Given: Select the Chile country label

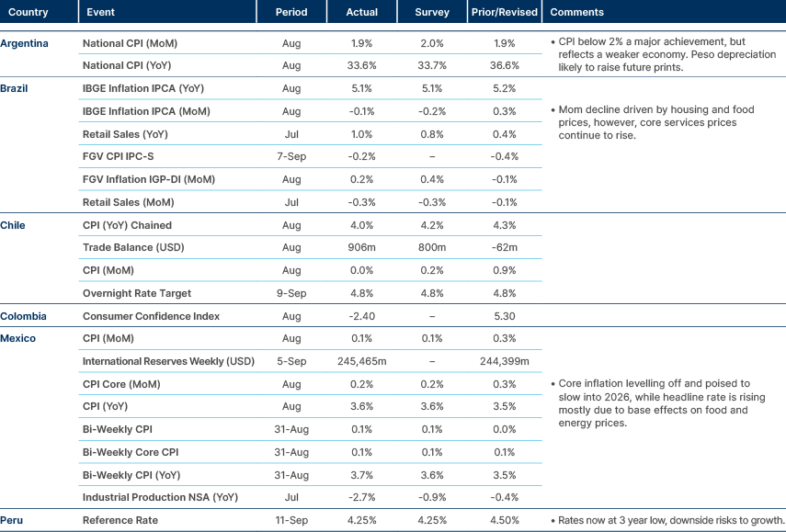Looking at the screenshot, I should point(15,224).
